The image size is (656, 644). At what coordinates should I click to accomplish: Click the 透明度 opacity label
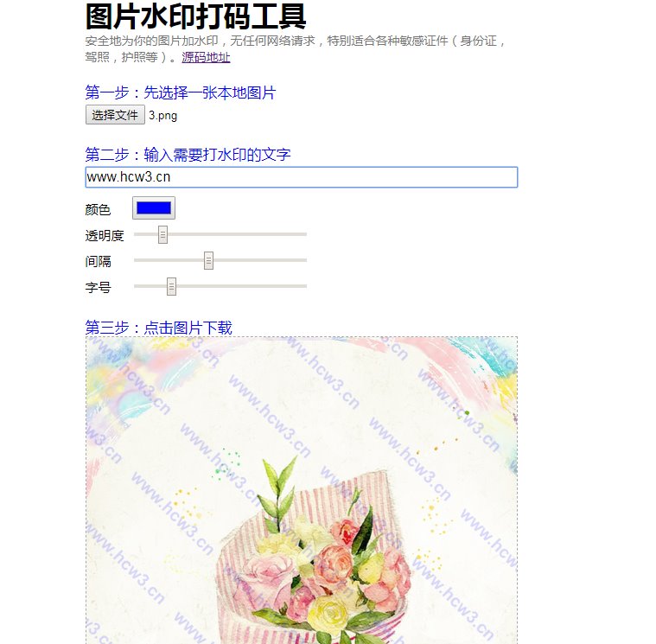tap(105, 236)
